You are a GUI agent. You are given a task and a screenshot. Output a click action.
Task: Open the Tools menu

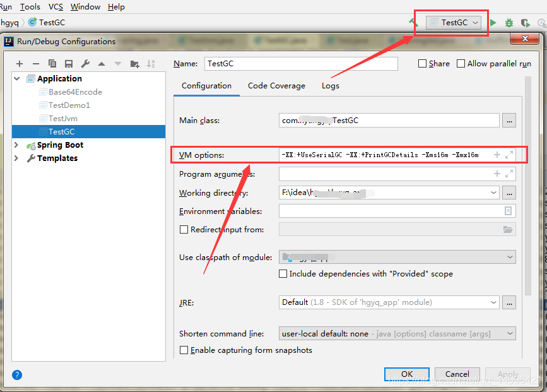pyautogui.click(x=30, y=7)
